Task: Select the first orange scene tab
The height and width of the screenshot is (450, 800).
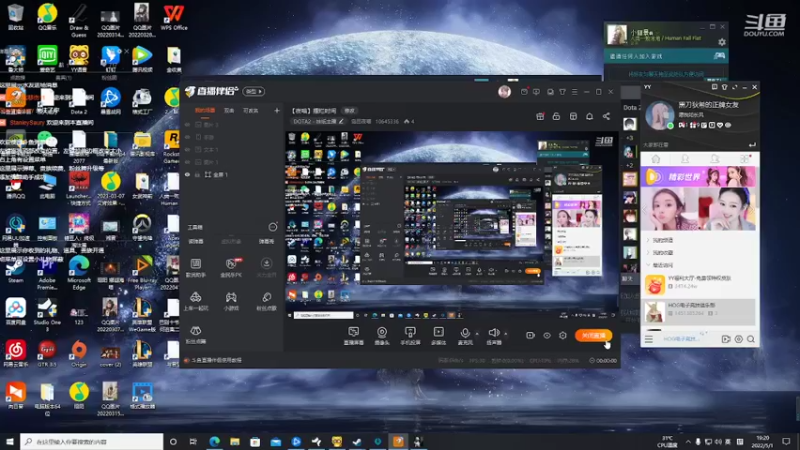Action: pyautogui.click(x=205, y=110)
